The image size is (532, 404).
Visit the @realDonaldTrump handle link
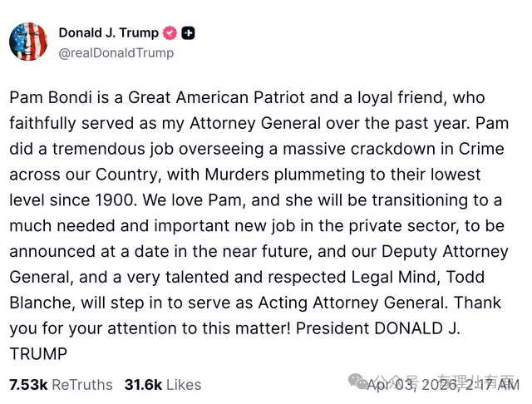click(x=116, y=52)
